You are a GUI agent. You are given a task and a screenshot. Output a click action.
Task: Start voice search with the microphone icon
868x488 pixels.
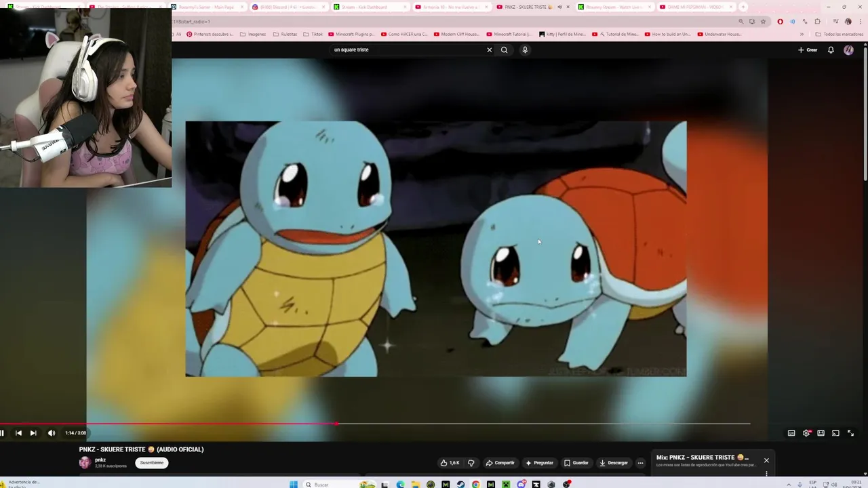coord(525,49)
